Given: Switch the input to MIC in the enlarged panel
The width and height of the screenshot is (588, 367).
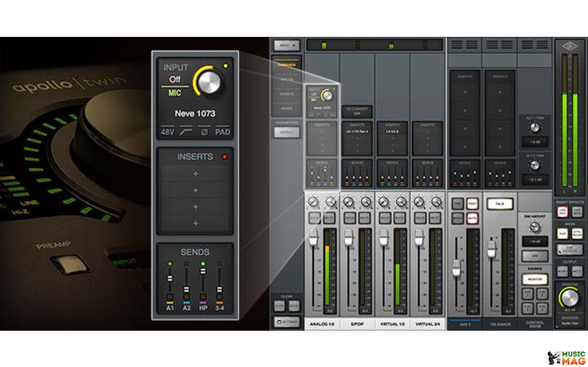Looking at the screenshot, I should click(175, 93).
